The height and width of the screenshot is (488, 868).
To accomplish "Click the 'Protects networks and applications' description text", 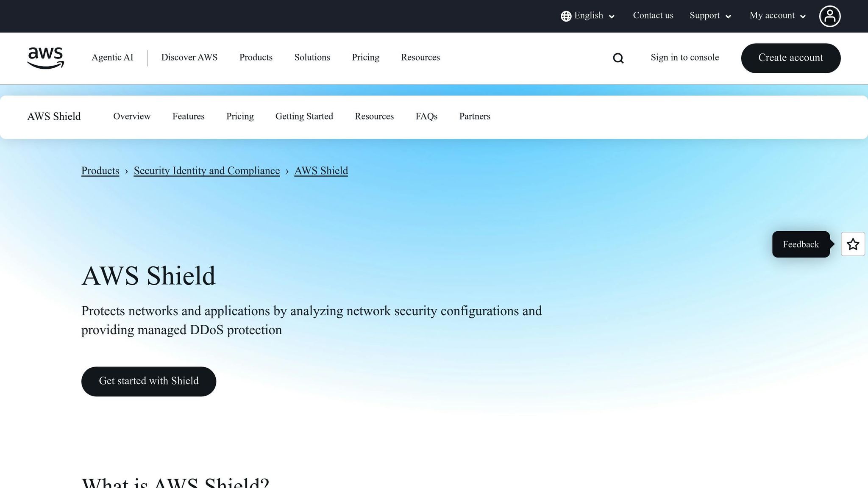I will [x=312, y=320].
